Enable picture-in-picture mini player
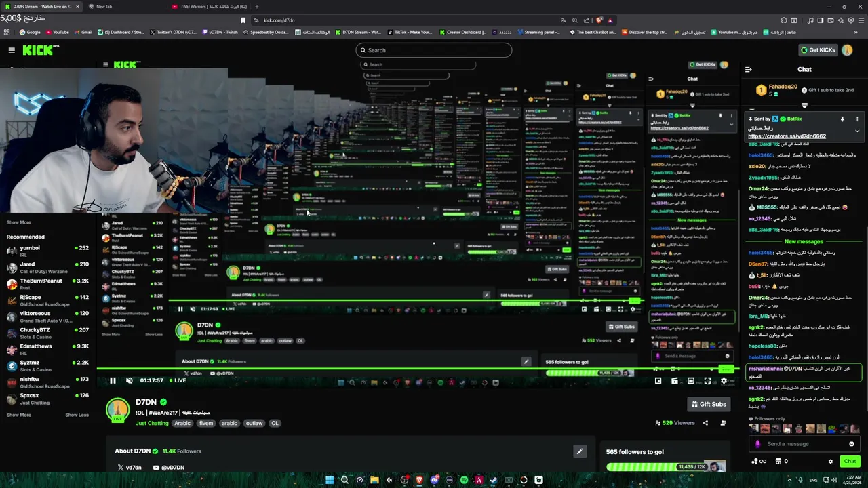This screenshot has height=488, width=868. 658,381
